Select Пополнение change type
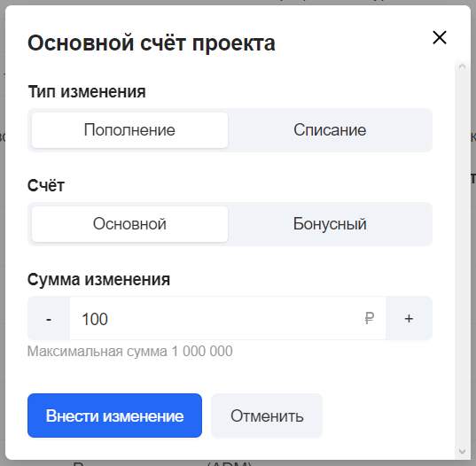Viewport: 476px width, 466px height. (x=129, y=130)
